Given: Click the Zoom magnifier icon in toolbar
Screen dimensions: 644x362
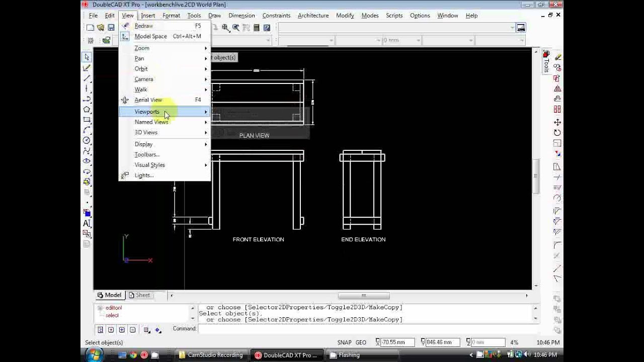Looking at the screenshot, I should click(x=225, y=28).
